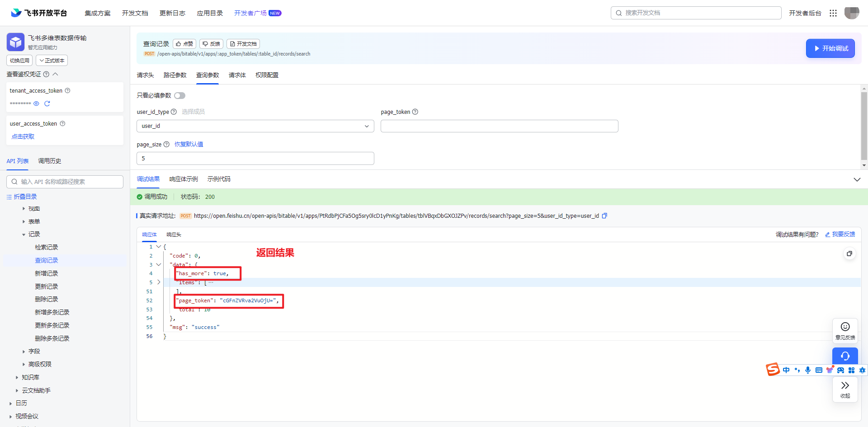Viewport: 868px width, 427px height.
Task: Collapse the debug result panel chevron
Action: point(857,179)
